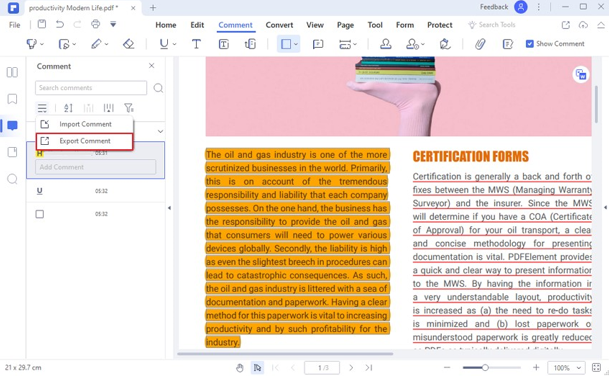Image resolution: width=609 pixels, height=377 pixels.
Task: Add an attachment with the paperclip icon
Action: [x=480, y=44]
